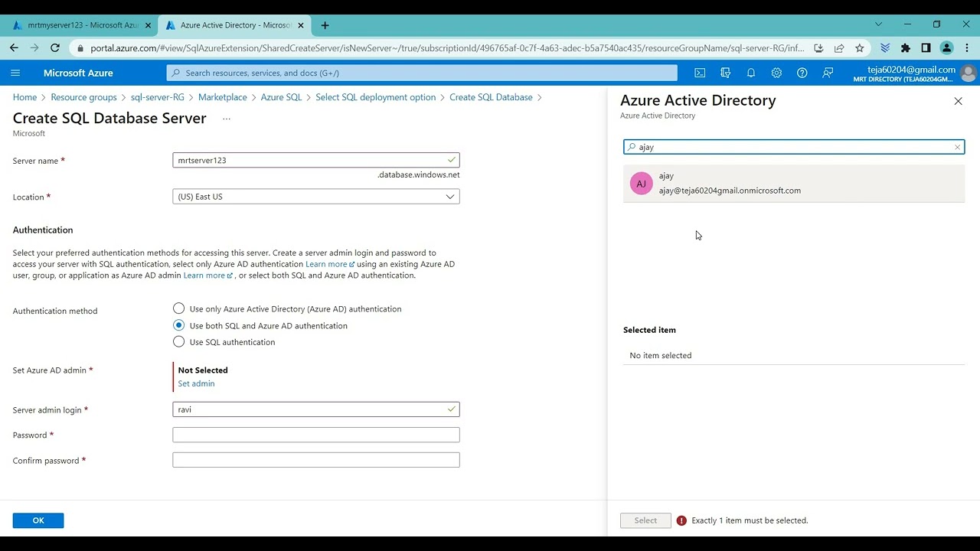Open the notifications bell

pyautogui.click(x=751, y=73)
